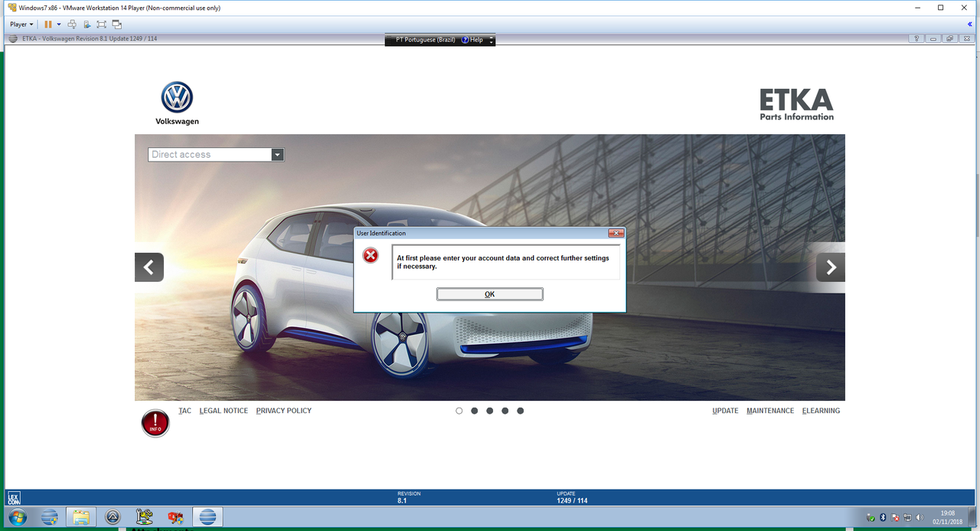980x531 pixels.
Task: Open the UPDATE link
Action: click(725, 411)
